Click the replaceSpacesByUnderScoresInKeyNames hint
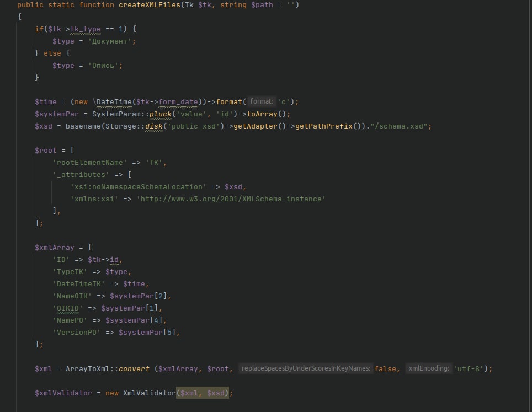Screen dimensions: 532x412 point(306,368)
